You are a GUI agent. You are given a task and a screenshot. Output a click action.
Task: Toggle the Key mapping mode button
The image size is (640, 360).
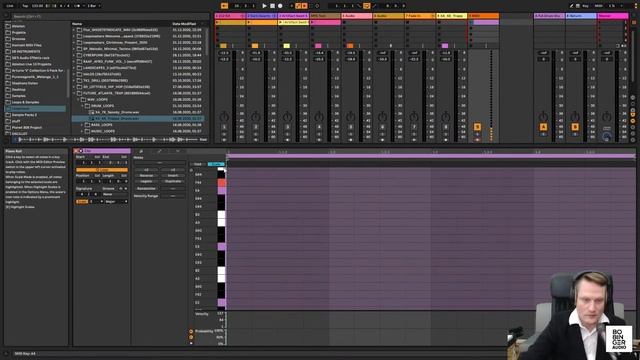(x=585, y=6)
